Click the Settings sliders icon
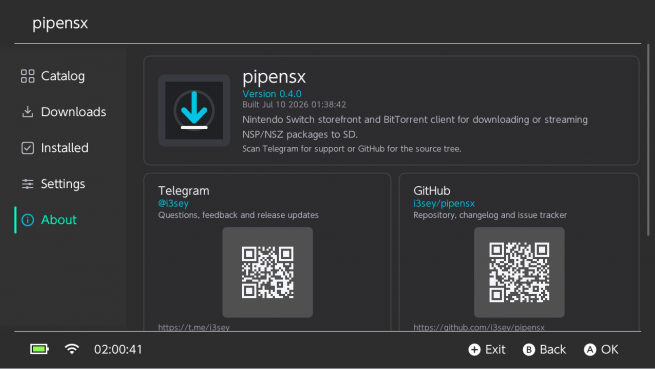 pos(28,184)
